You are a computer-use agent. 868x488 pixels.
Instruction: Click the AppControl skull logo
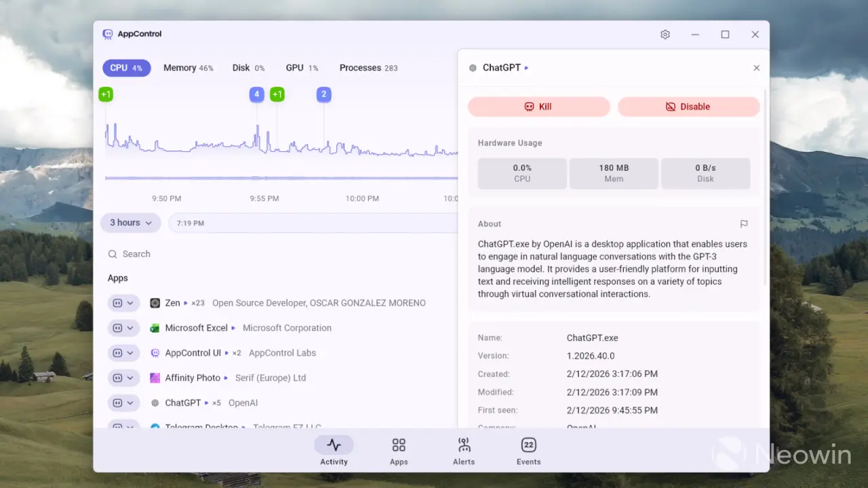tap(107, 34)
